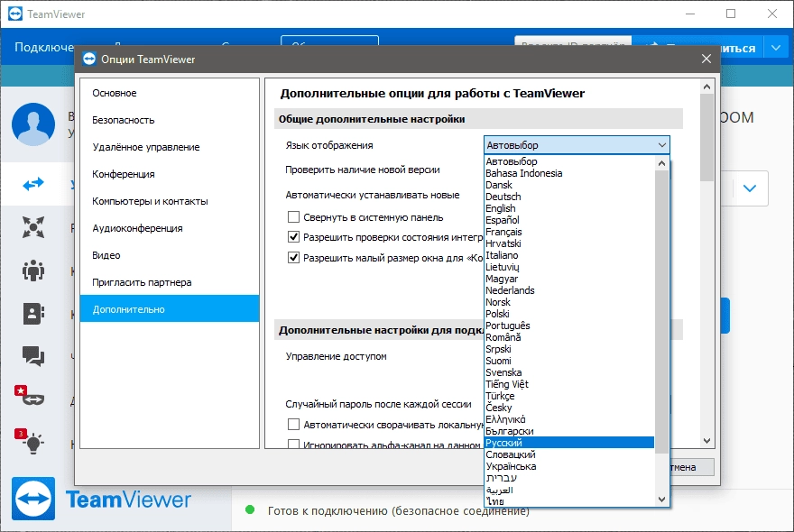The height and width of the screenshot is (532, 794).
Task: Choose 'Español' language
Action: 569,220
